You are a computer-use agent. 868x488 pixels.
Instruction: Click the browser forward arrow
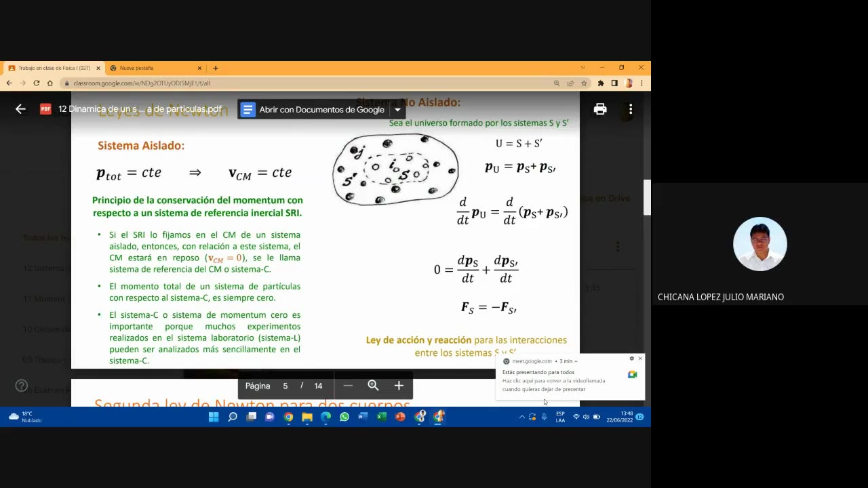(22, 83)
